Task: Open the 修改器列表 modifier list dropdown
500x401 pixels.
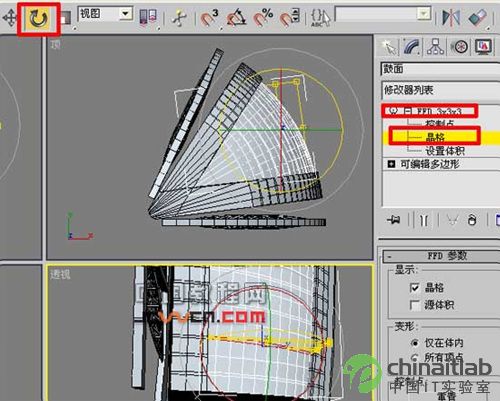Action: pyautogui.click(x=440, y=90)
